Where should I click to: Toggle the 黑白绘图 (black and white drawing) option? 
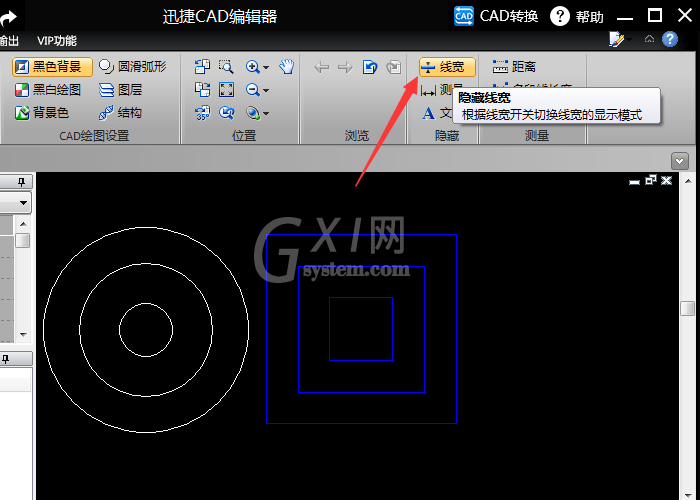coord(48,90)
